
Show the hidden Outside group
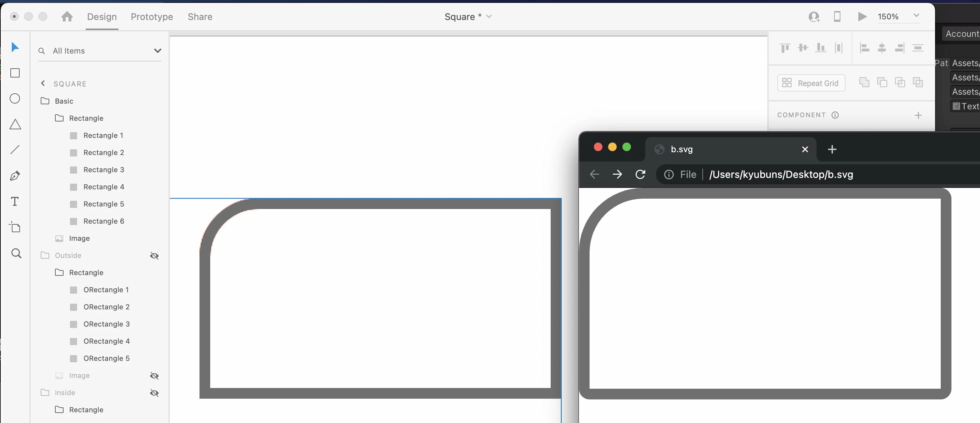coord(154,255)
